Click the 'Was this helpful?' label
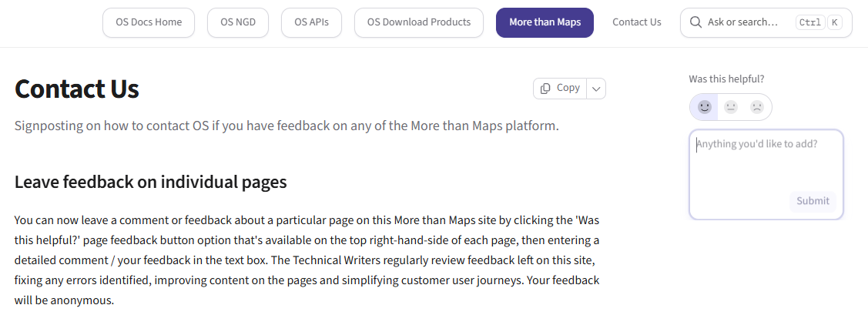Image resolution: width=868 pixels, height=325 pixels. (x=726, y=79)
